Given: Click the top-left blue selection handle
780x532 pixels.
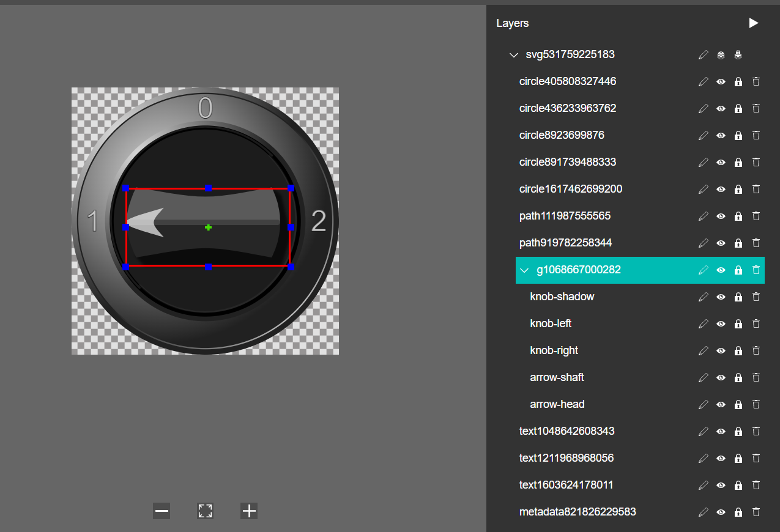Looking at the screenshot, I should pyautogui.click(x=125, y=188).
